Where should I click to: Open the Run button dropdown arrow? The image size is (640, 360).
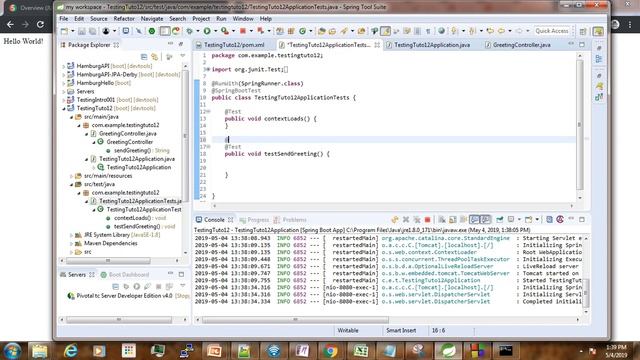pos(215,31)
